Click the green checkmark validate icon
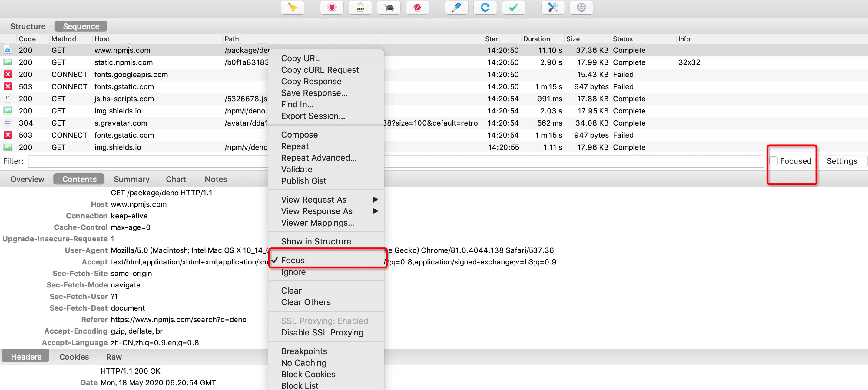Screen dimensions: 868x390 click(x=513, y=7)
